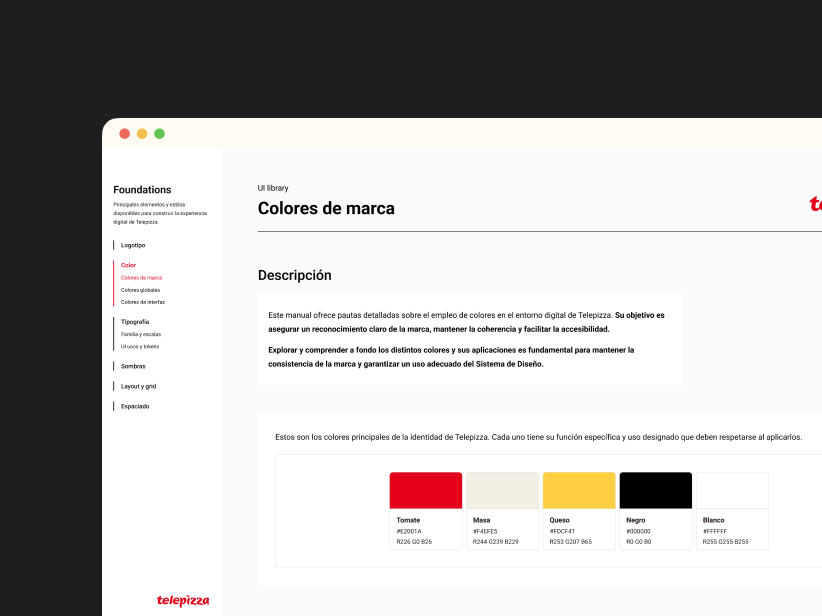
Task: Click the green maximize window dot
Action: (159, 134)
